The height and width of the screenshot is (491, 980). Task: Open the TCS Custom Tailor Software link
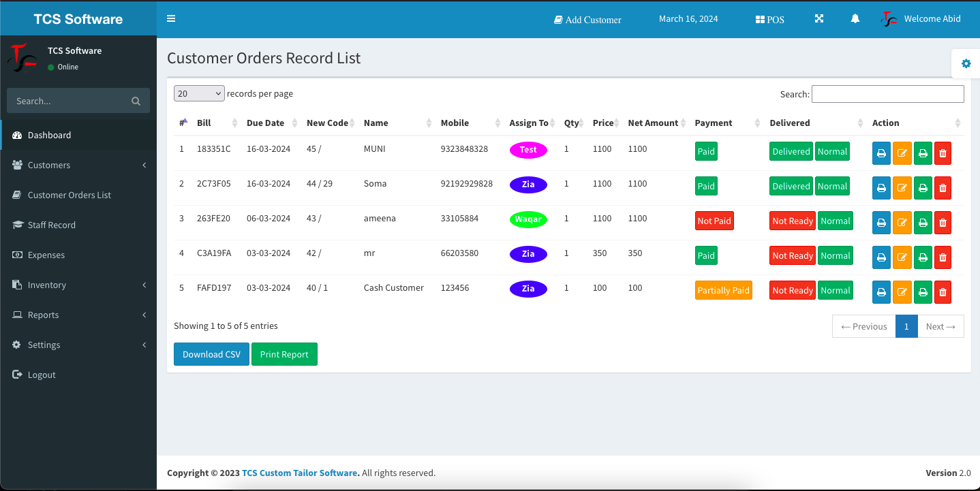coord(299,473)
